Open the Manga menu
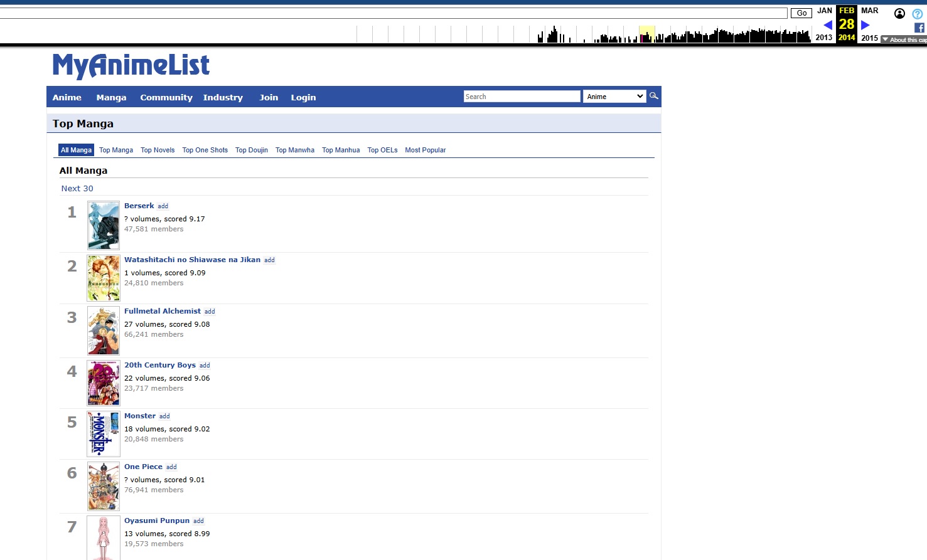This screenshot has width=927, height=560. click(x=111, y=97)
